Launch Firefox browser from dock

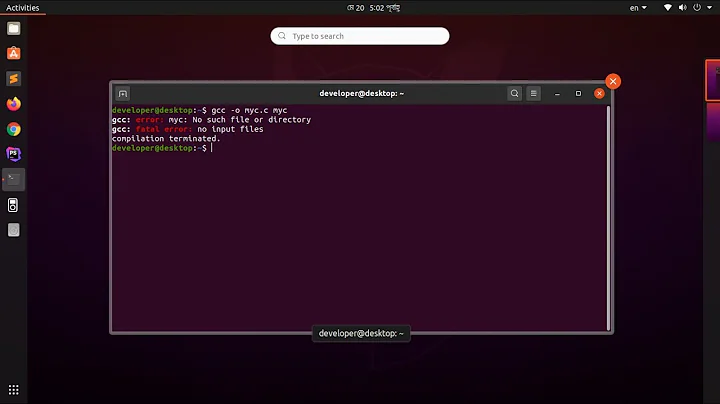14,104
